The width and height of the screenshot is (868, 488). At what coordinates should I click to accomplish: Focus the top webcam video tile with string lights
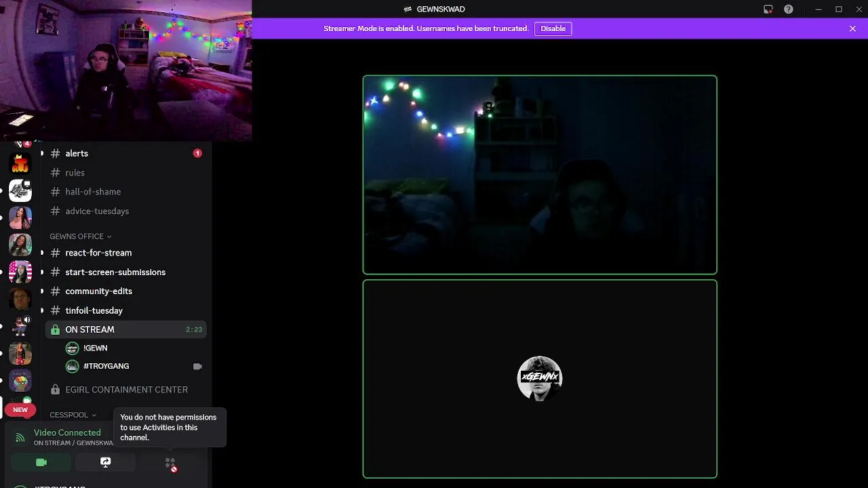click(540, 175)
